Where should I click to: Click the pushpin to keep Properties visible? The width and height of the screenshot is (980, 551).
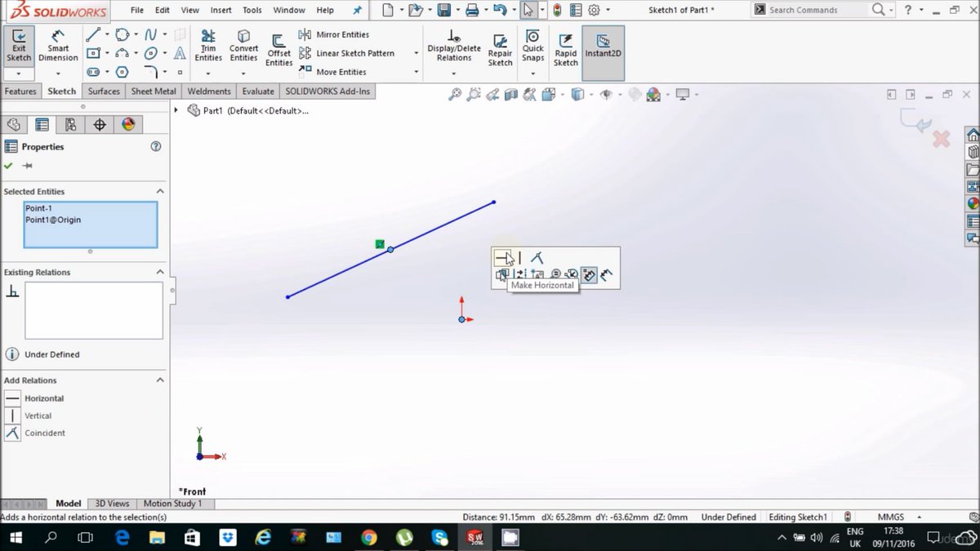click(x=27, y=166)
